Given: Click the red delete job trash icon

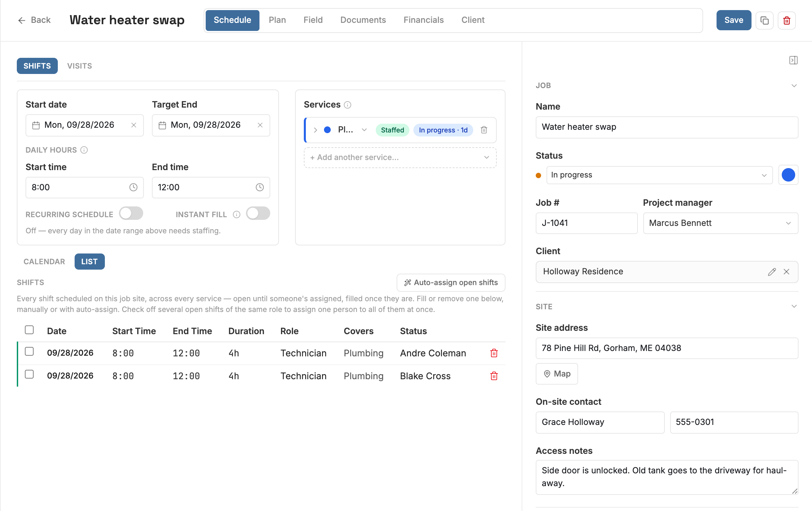Looking at the screenshot, I should pyautogui.click(x=786, y=20).
